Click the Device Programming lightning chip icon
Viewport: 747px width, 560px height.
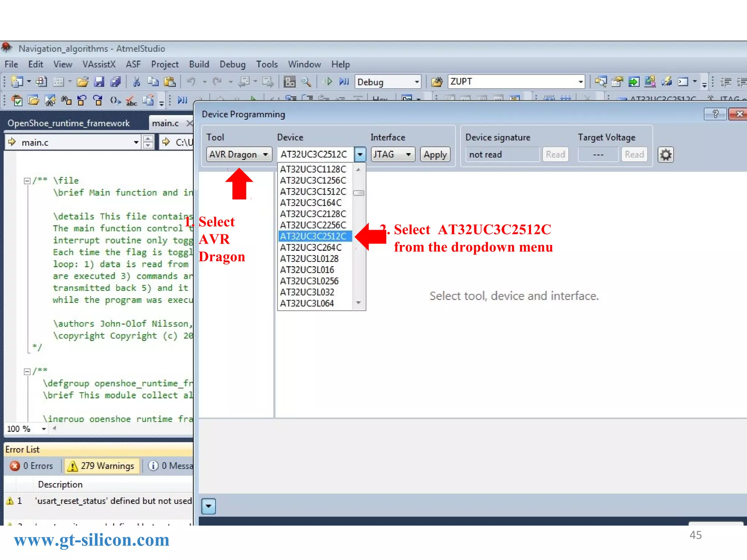[667, 82]
